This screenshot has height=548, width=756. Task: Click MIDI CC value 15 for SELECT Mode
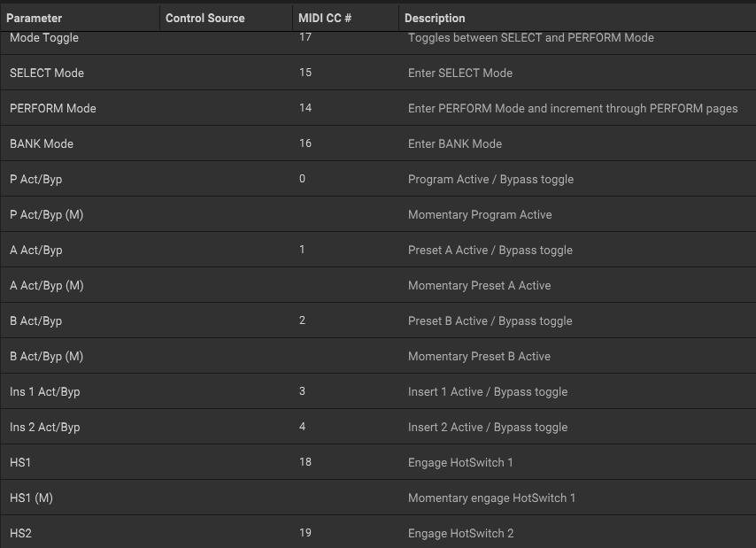305,73
